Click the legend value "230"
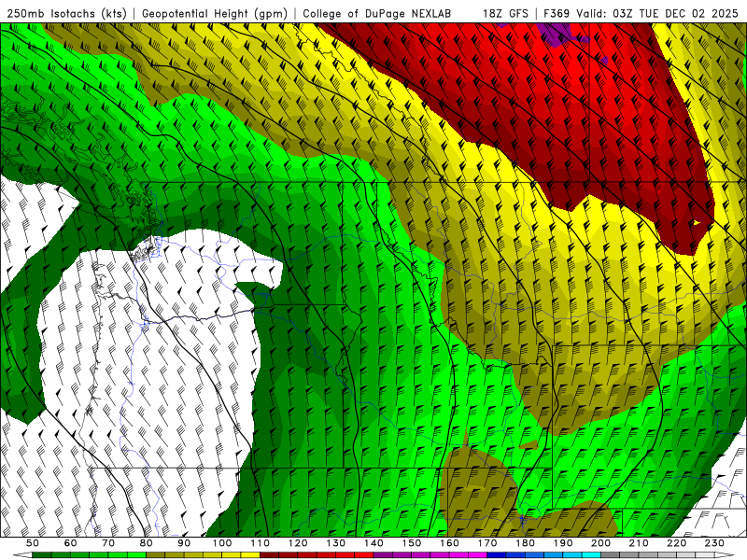The height and width of the screenshot is (560, 747). tap(714, 543)
